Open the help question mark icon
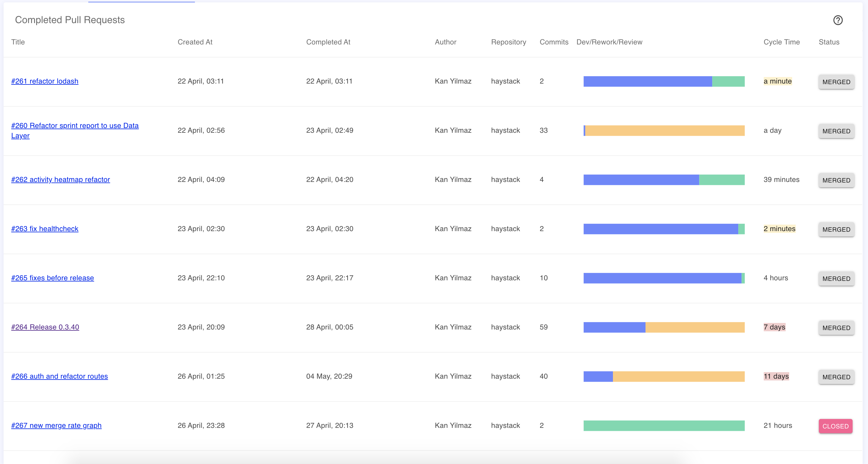868x464 pixels. tap(838, 20)
